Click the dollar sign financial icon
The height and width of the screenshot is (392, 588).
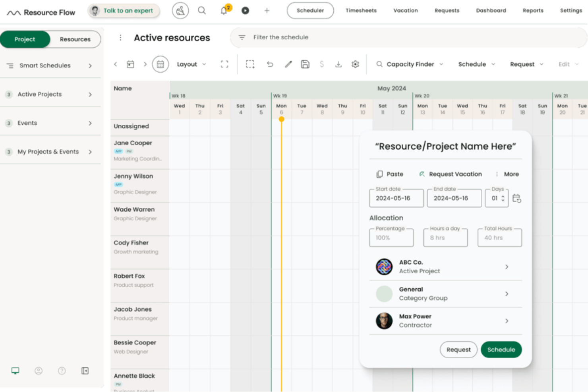tap(322, 64)
